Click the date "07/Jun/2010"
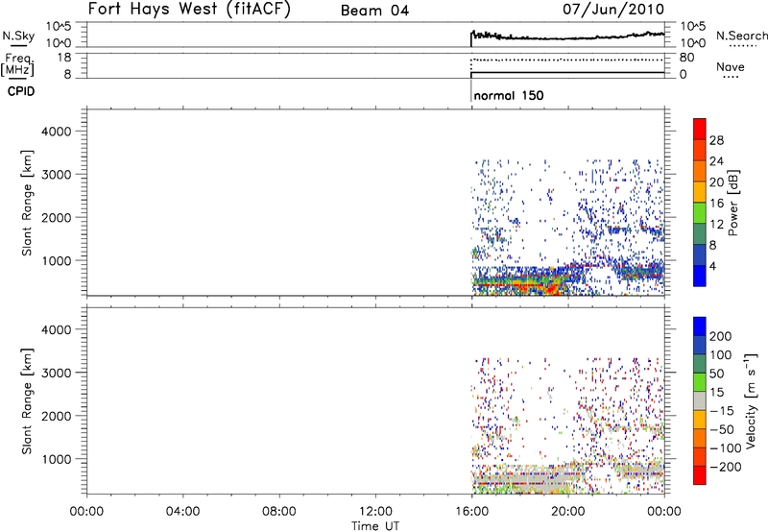768x532 pixels. coord(613,10)
